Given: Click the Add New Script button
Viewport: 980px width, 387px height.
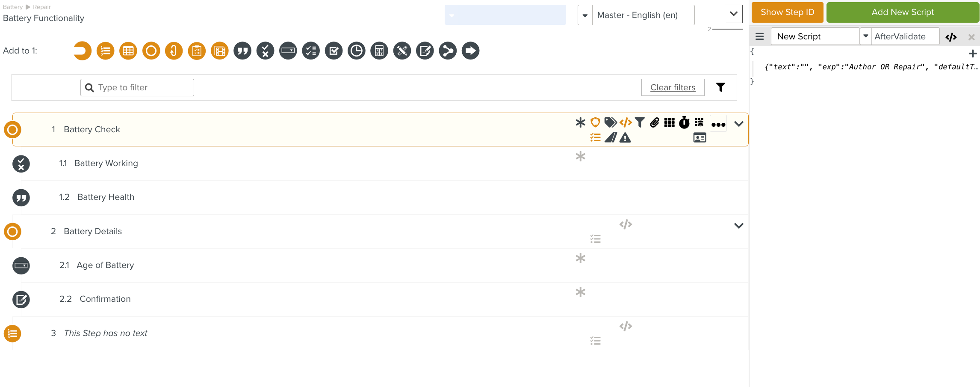Looking at the screenshot, I should 902,12.
